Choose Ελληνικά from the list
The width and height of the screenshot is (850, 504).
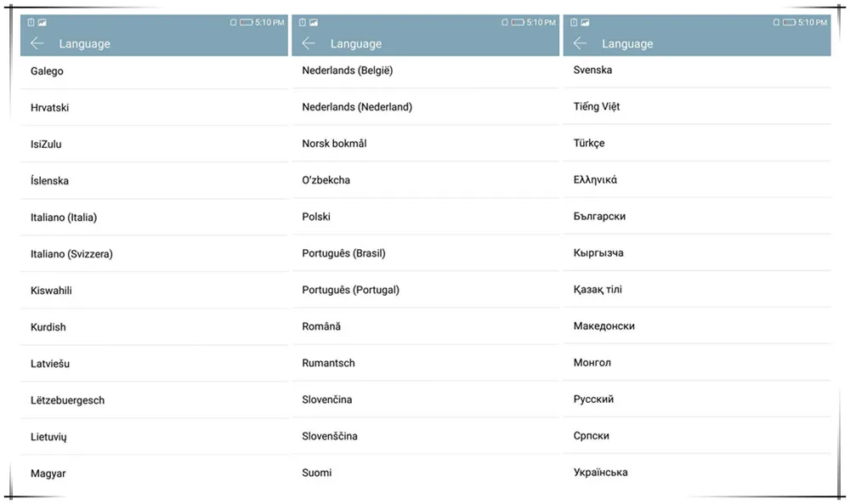pos(697,179)
